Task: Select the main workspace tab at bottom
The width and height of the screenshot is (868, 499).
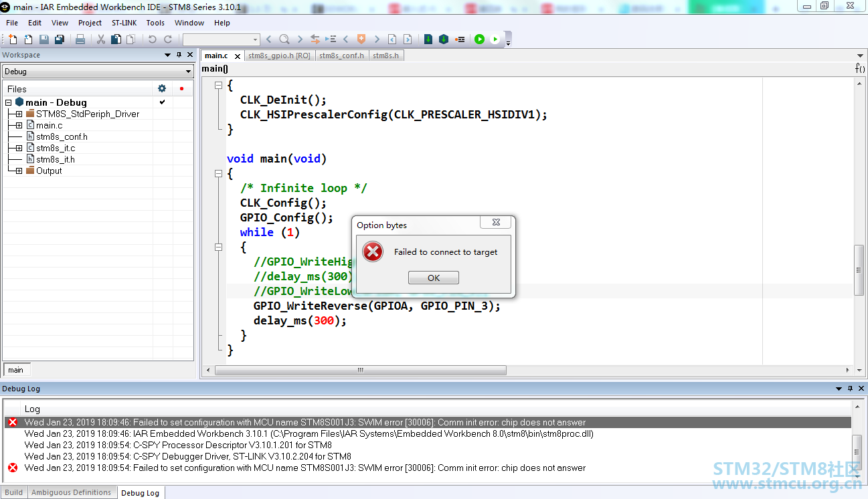Action: click(x=15, y=370)
